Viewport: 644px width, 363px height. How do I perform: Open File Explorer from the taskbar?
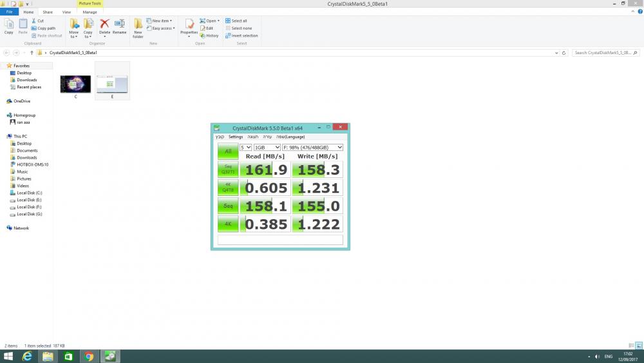pos(48,357)
